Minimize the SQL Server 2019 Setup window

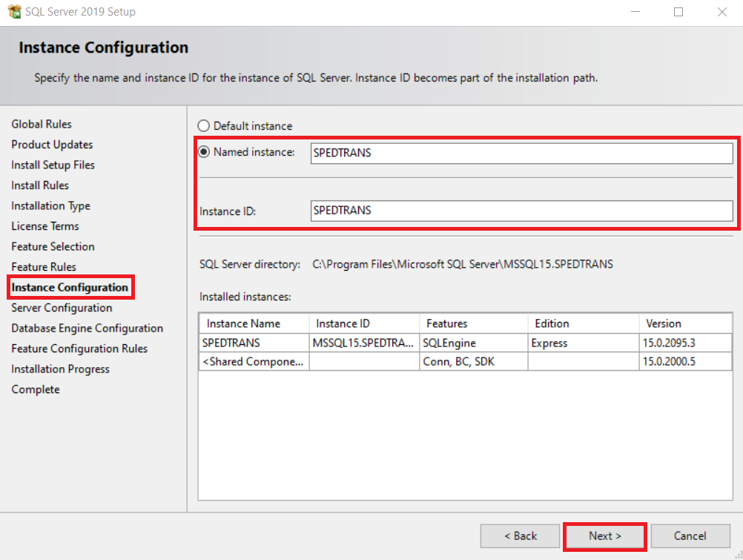pyautogui.click(x=635, y=12)
